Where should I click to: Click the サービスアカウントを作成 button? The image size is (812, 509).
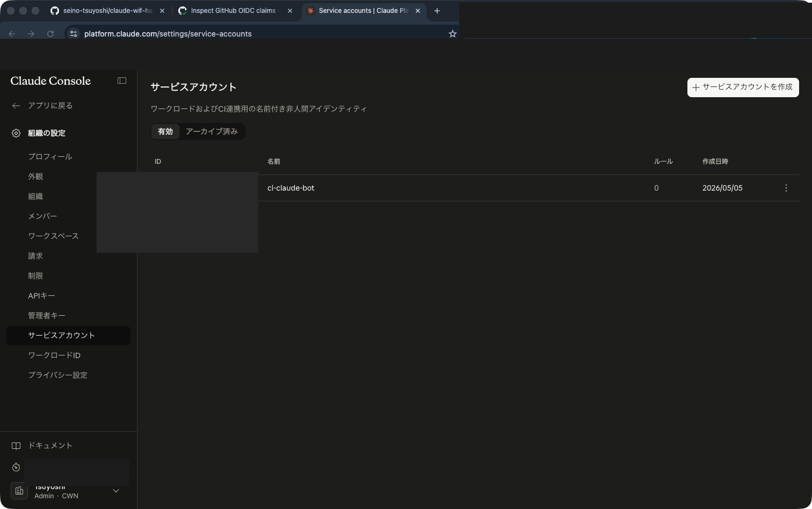743,88
